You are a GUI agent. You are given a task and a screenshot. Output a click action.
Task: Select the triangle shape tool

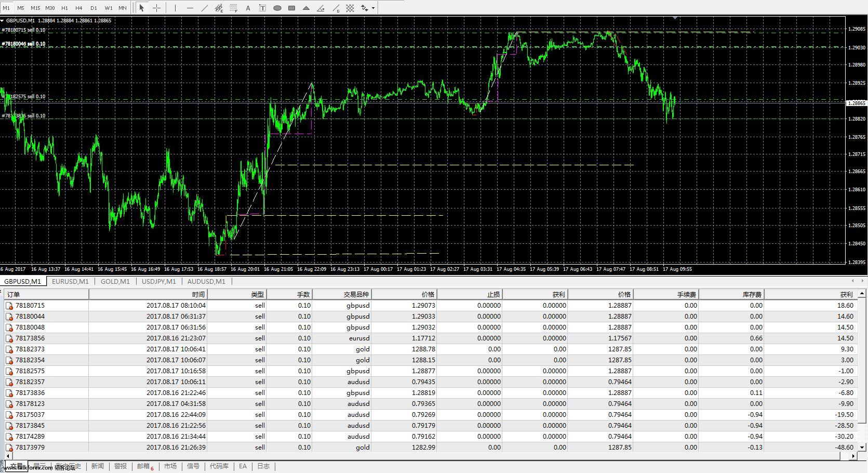point(306,8)
